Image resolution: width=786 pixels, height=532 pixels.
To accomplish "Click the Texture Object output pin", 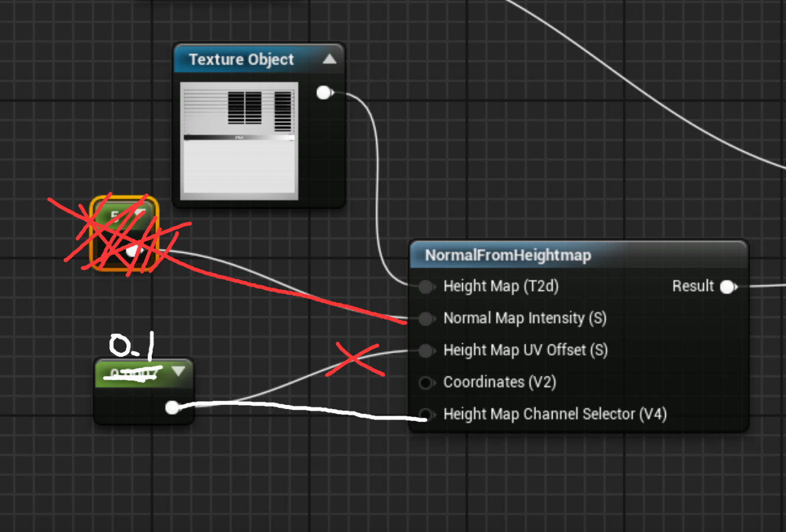I will (324, 92).
